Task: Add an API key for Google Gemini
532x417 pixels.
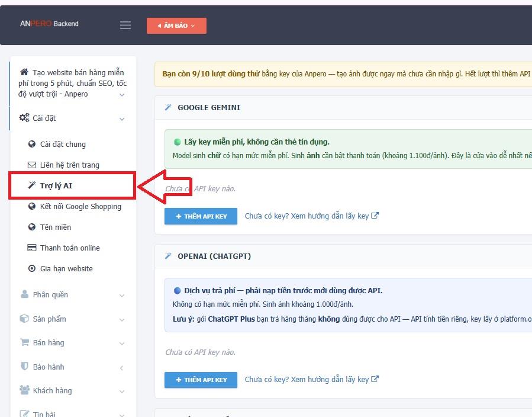Action: (x=201, y=216)
